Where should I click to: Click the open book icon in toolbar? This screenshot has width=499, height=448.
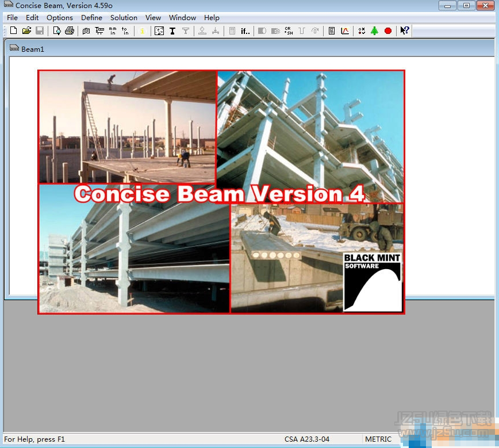86,31
